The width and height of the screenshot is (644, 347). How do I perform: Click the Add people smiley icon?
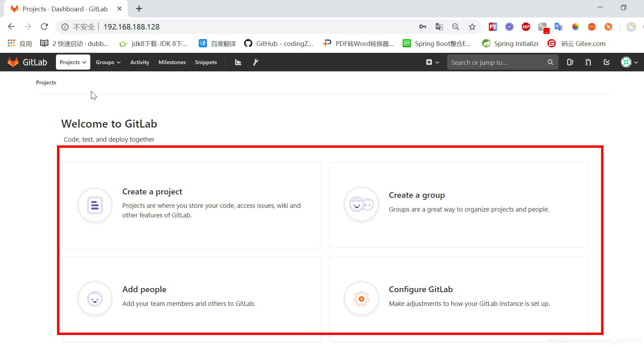pos(95,299)
